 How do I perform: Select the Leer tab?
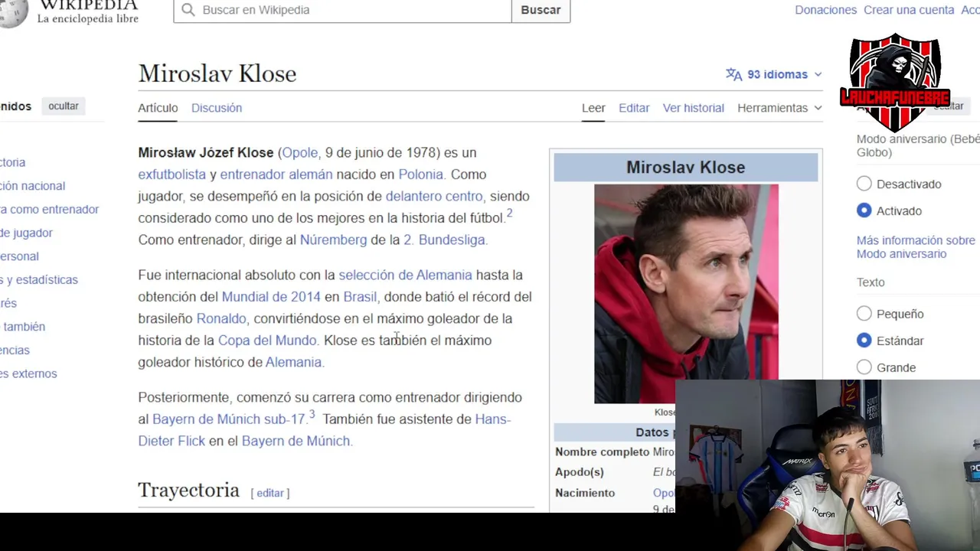tap(593, 108)
